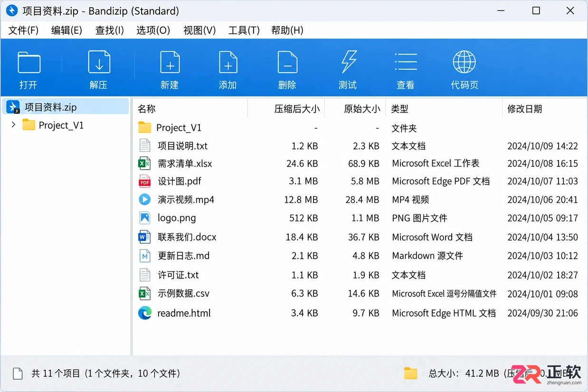Click the 2024/10/09 14:22 date cell

tap(542, 146)
